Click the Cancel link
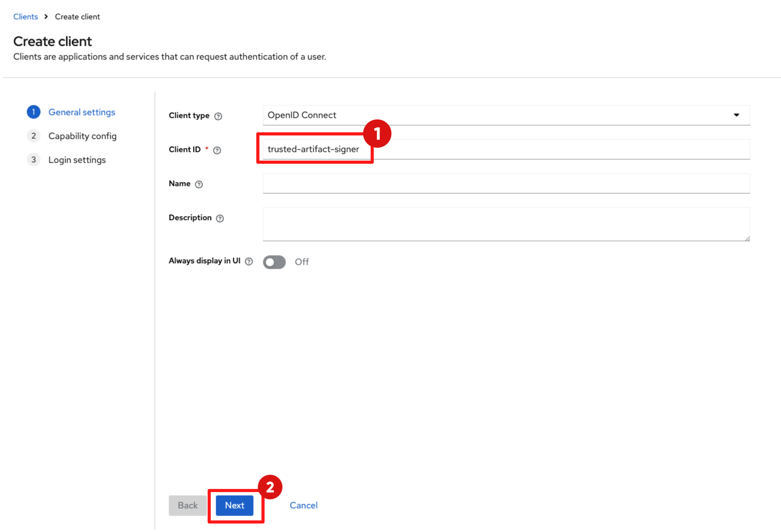This screenshot has width=781, height=532. [x=303, y=505]
